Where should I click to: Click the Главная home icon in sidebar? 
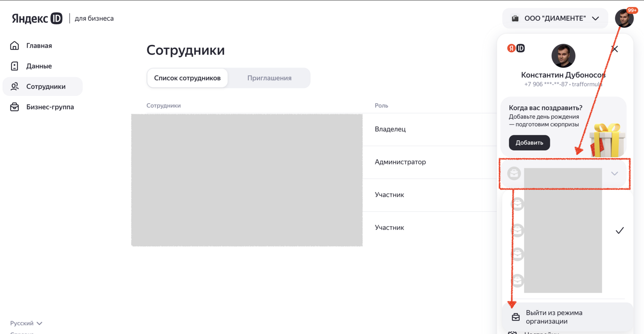(x=15, y=46)
